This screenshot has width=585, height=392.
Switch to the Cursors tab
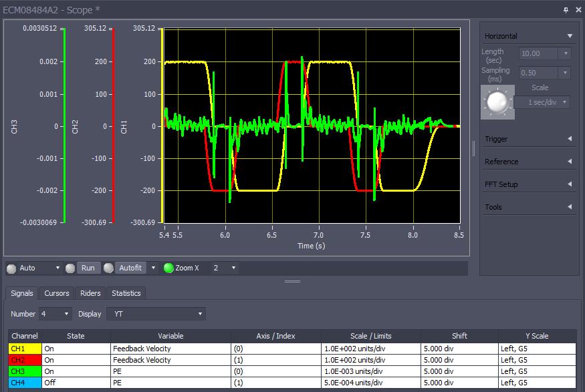pyautogui.click(x=57, y=293)
